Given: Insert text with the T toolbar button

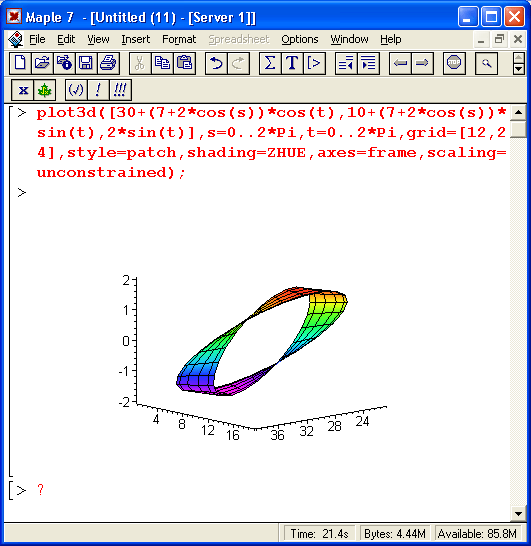Looking at the screenshot, I should click(x=292, y=63).
